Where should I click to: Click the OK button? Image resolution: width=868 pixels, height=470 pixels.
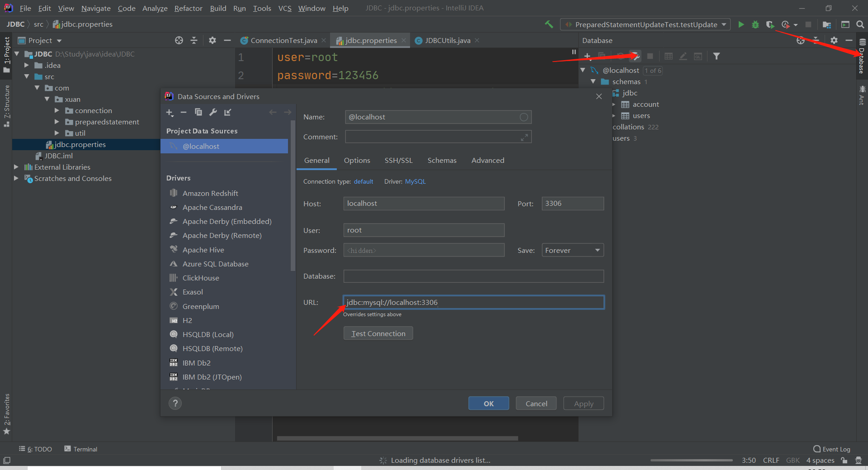coord(488,403)
